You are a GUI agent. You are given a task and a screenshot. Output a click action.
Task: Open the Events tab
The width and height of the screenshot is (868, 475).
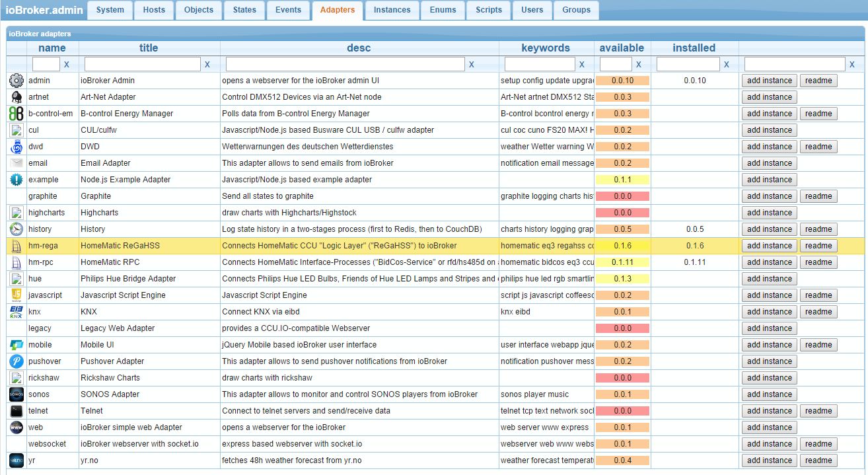288,10
